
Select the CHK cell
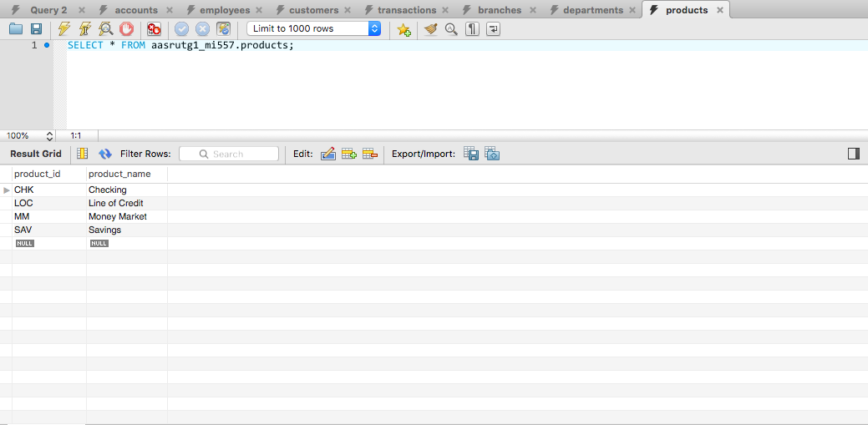49,190
